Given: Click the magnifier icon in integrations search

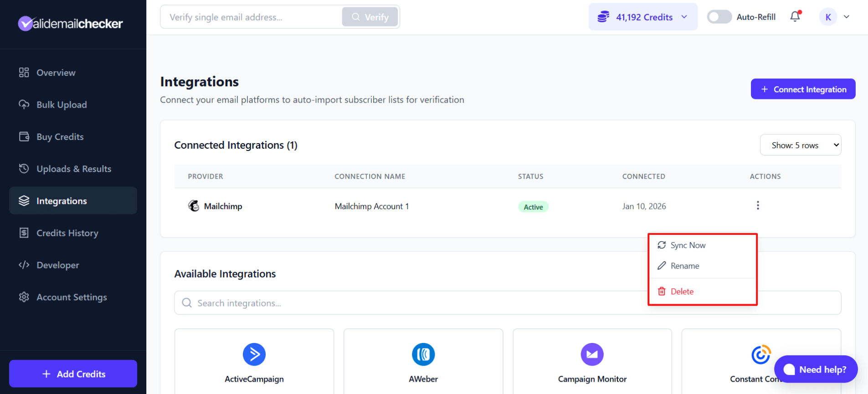Looking at the screenshot, I should (x=187, y=303).
